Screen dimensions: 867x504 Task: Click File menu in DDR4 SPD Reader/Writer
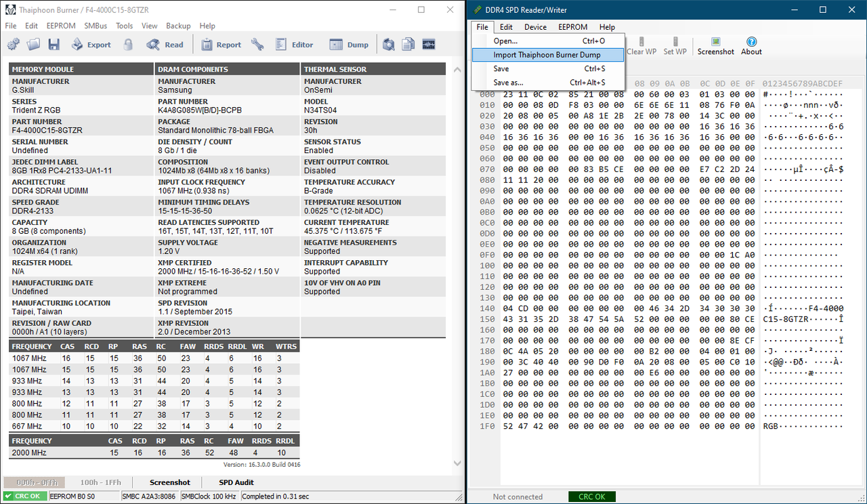[x=482, y=27]
